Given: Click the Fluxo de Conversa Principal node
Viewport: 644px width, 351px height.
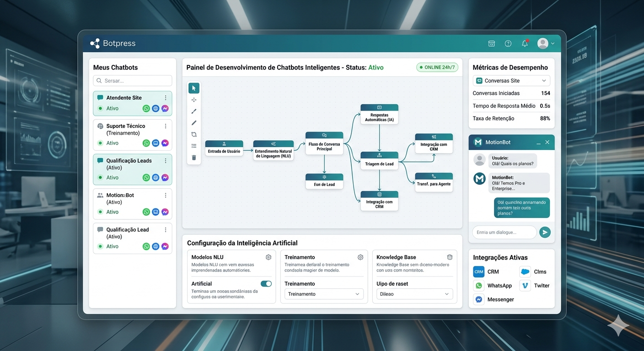Looking at the screenshot, I should coord(324,143).
